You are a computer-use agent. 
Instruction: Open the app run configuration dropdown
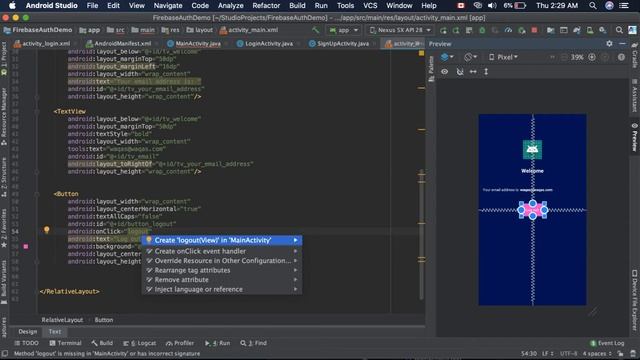[x=344, y=30]
